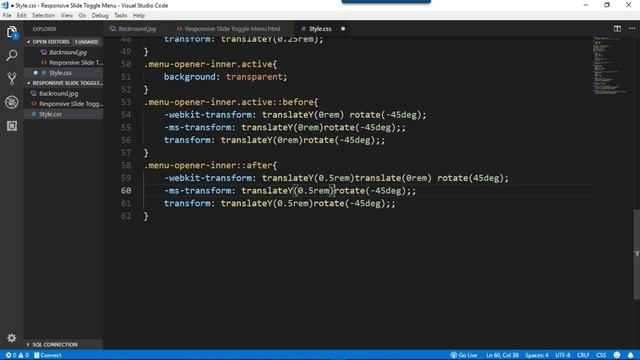Screen dimensions: 640x360
Task: Open the Explorer view in activity bar
Action: (x=12, y=32)
